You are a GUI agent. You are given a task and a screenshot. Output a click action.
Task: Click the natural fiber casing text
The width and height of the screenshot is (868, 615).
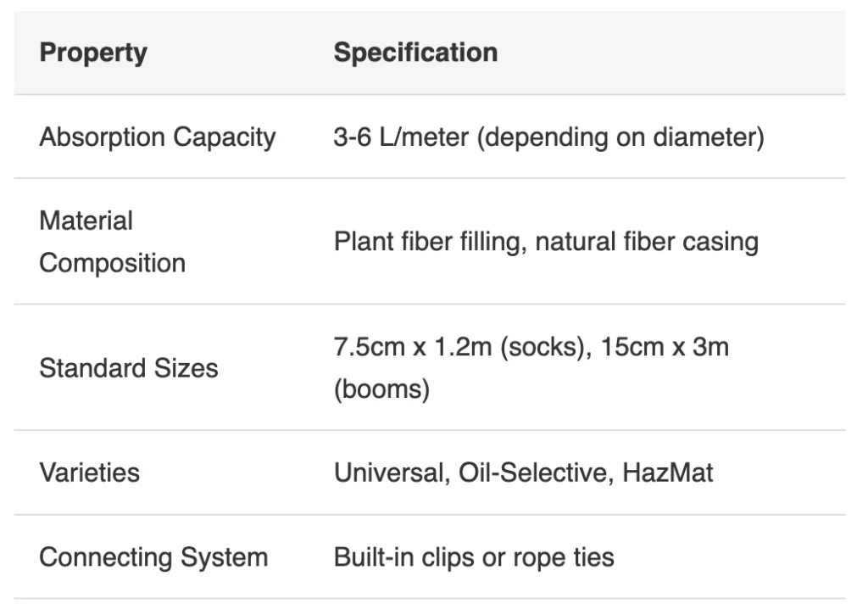647,242
